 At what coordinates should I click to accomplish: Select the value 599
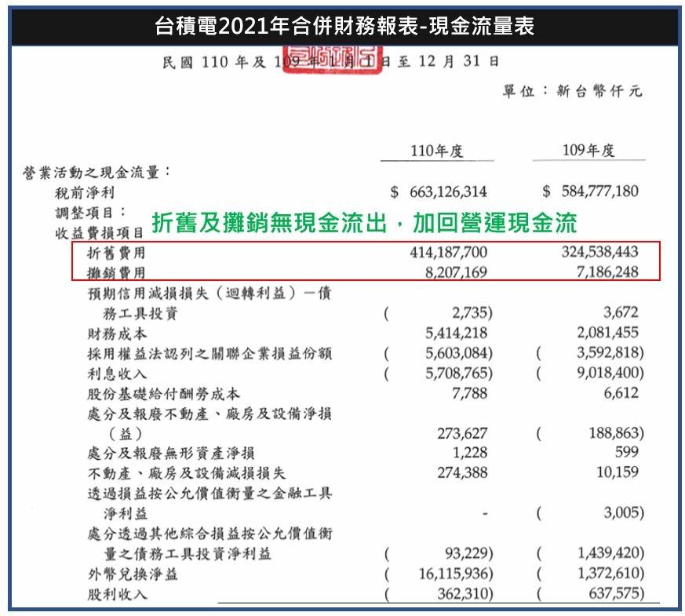626,452
